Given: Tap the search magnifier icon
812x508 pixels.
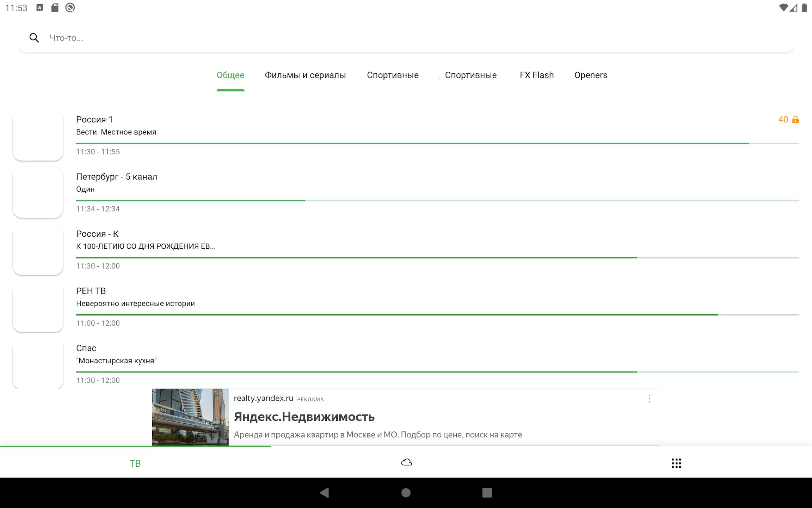Looking at the screenshot, I should [x=34, y=38].
